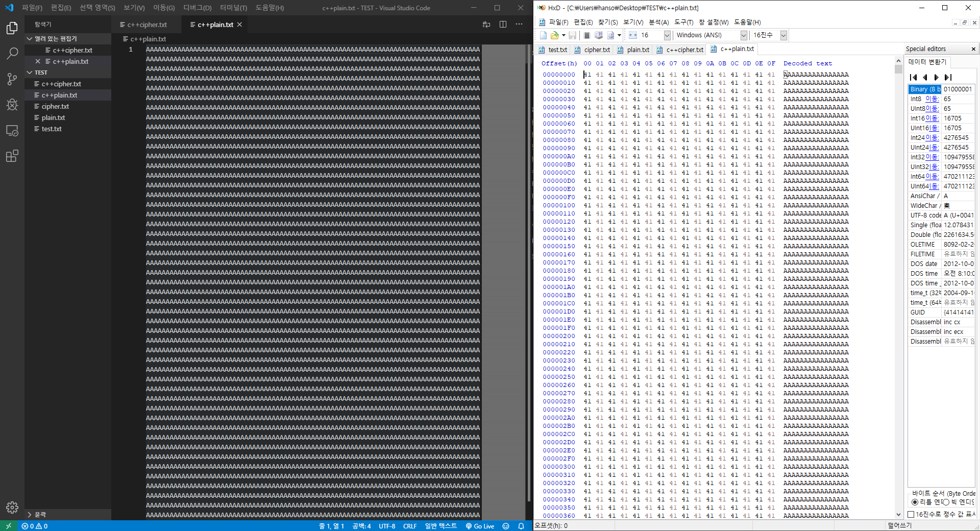Open the Source Control view in VS Code

pyautogui.click(x=12, y=79)
